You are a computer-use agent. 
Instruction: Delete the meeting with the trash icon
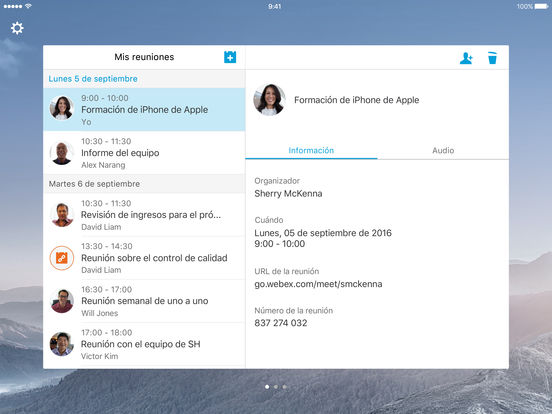[x=492, y=58]
